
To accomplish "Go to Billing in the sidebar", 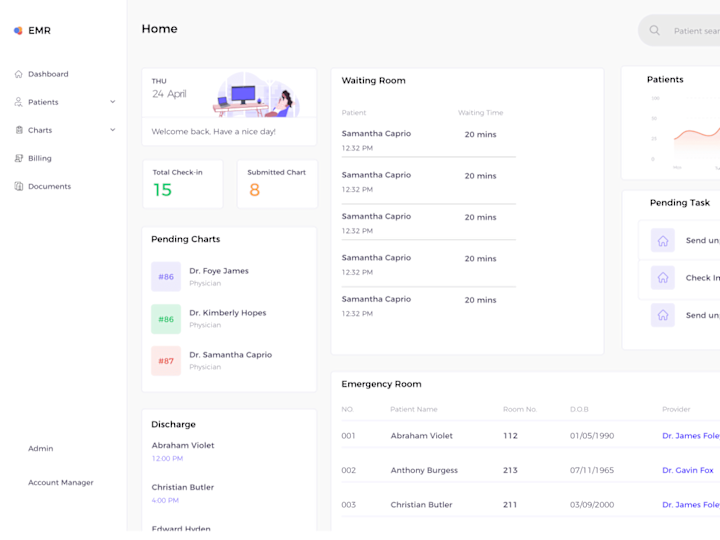I will pyautogui.click(x=39, y=158).
